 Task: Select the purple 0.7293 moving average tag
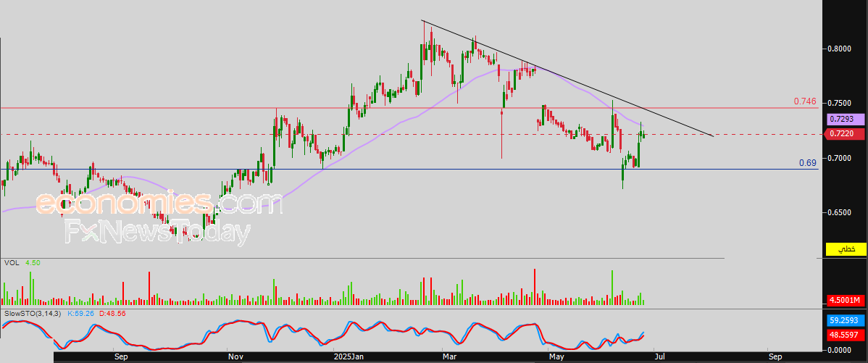[845, 119]
